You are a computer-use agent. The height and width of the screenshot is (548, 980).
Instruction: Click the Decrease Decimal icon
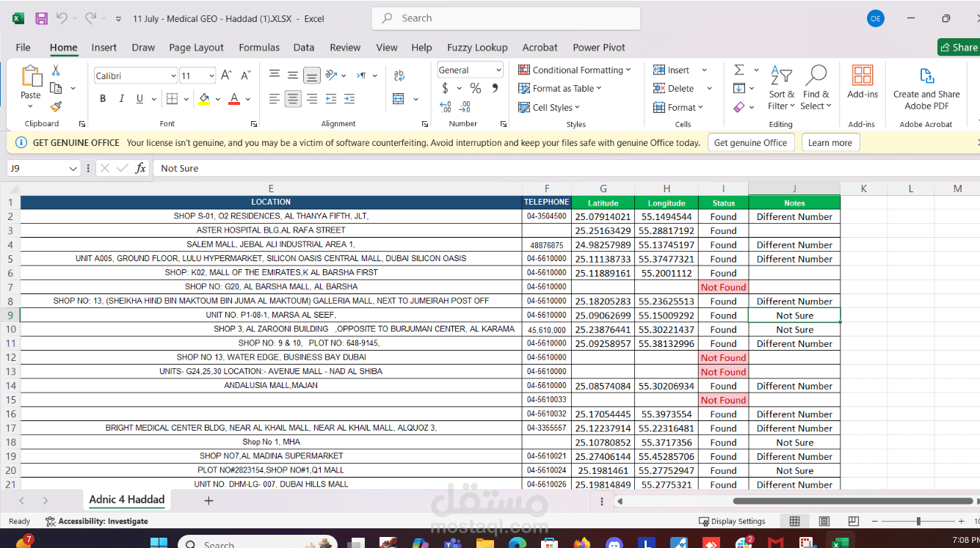[465, 107]
